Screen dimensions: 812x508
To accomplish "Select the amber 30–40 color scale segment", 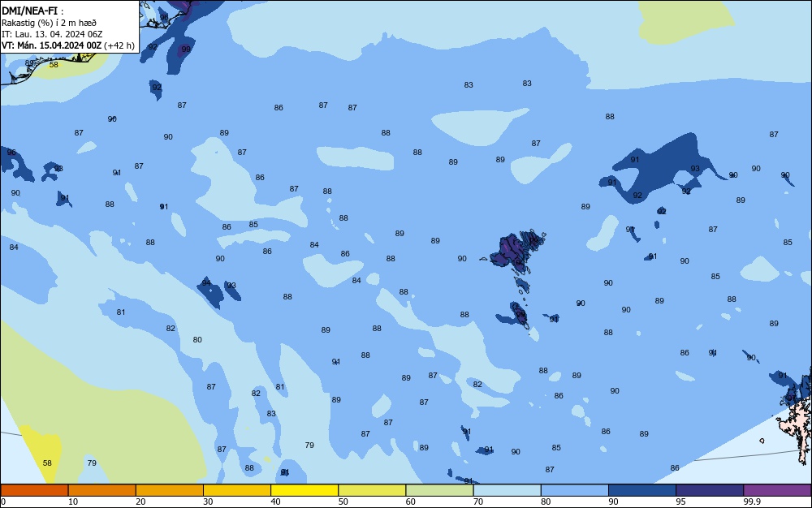I will [x=237, y=490].
